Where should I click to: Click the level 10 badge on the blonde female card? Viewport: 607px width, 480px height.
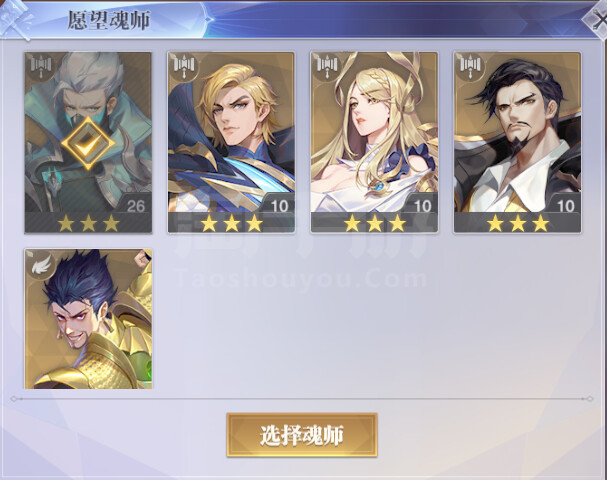422,205
